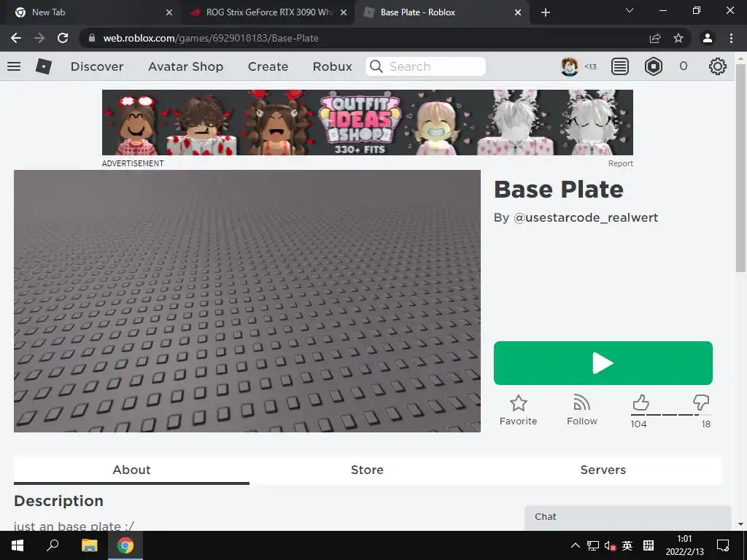Click the Robux balance number 0
747x560 pixels.
tap(683, 66)
